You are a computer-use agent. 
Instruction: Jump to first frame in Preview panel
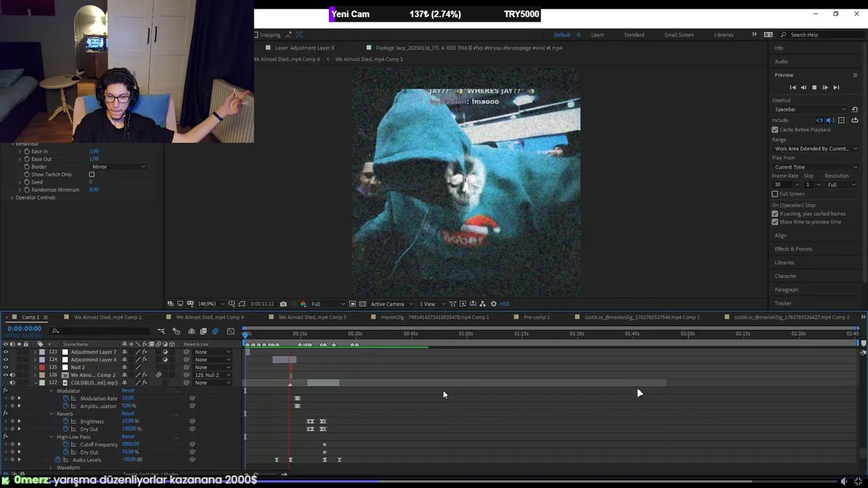coord(793,87)
